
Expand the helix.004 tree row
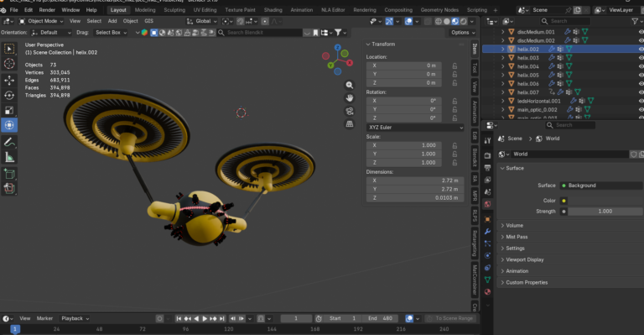pyautogui.click(x=503, y=66)
